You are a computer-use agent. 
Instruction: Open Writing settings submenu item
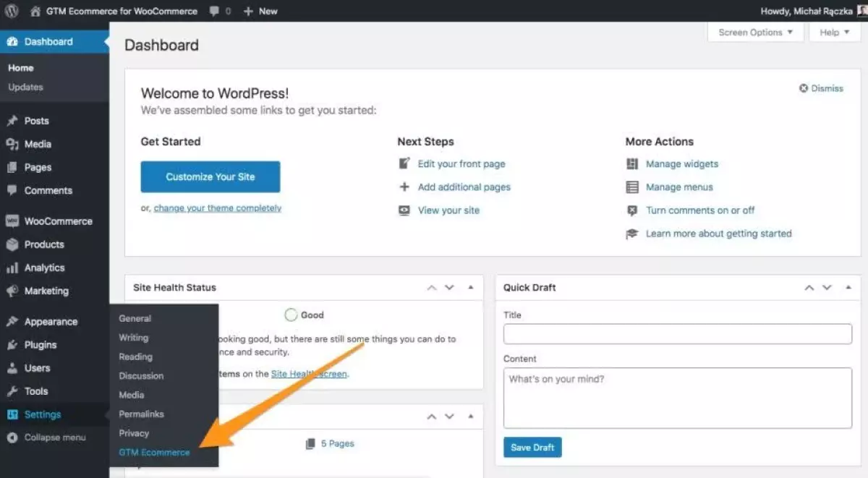(134, 338)
